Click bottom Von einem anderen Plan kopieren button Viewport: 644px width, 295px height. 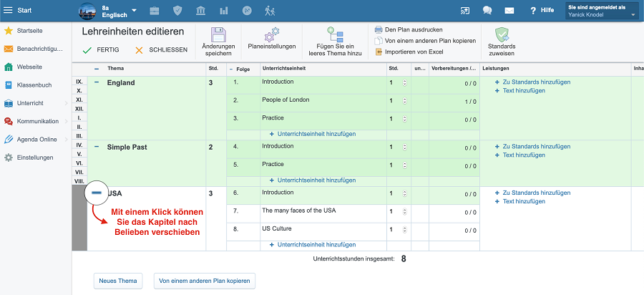pos(205,281)
